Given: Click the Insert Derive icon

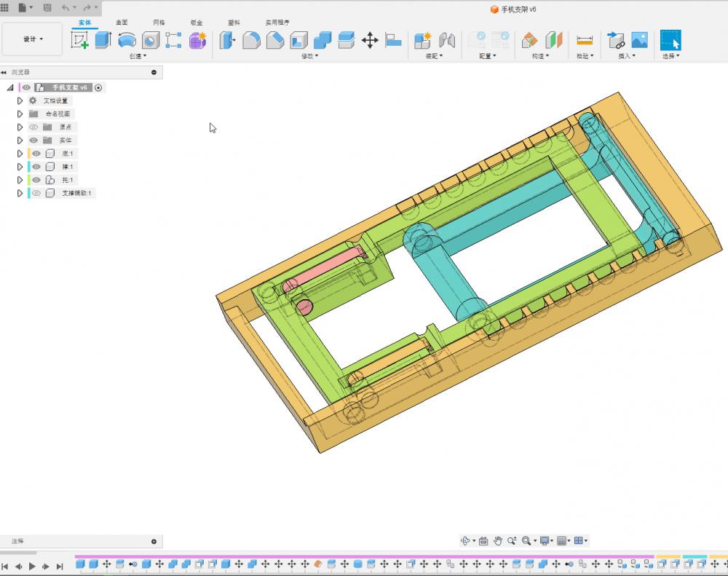Looking at the screenshot, I should coord(616,40).
